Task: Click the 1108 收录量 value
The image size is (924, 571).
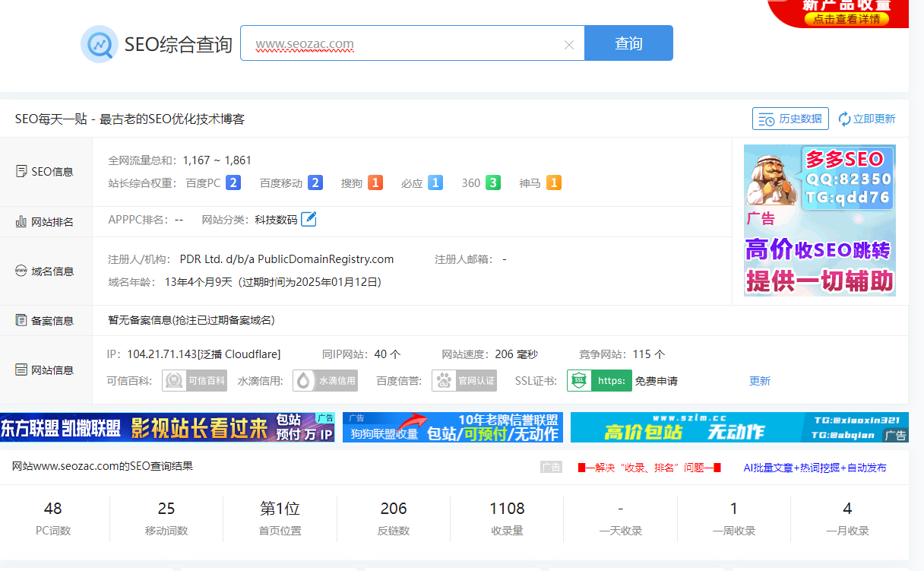Action: coord(507,508)
